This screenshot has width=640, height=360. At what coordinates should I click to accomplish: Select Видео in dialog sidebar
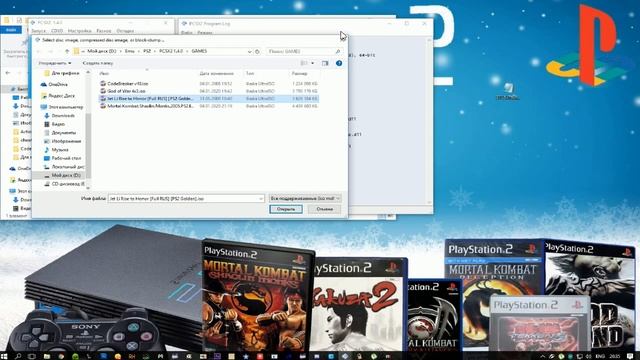(x=55, y=124)
